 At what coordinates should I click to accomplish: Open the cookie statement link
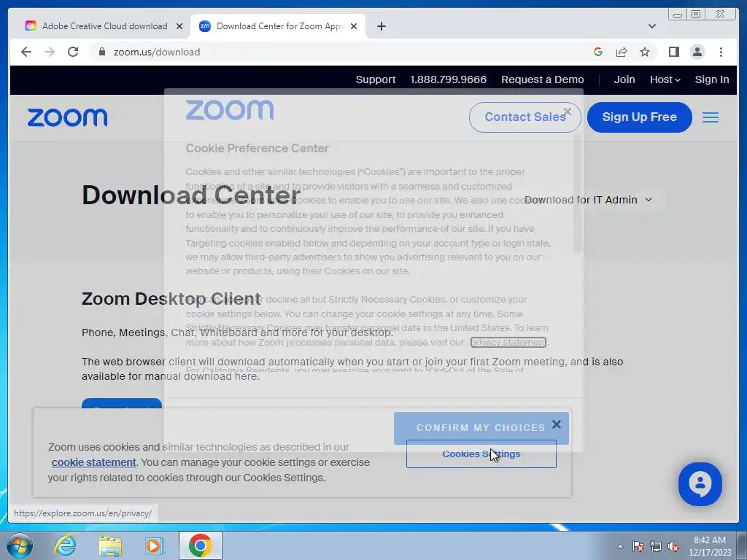click(94, 462)
